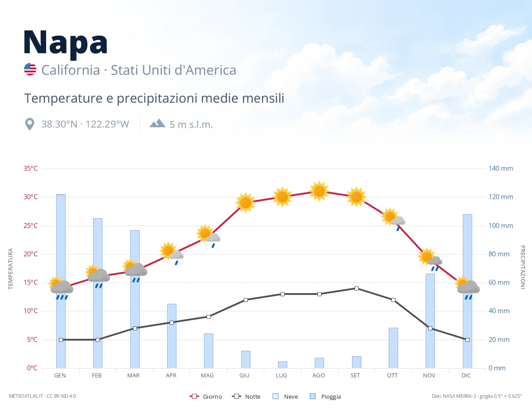Click the August sunny weather icon
The width and height of the screenshot is (532, 408).
(x=319, y=191)
